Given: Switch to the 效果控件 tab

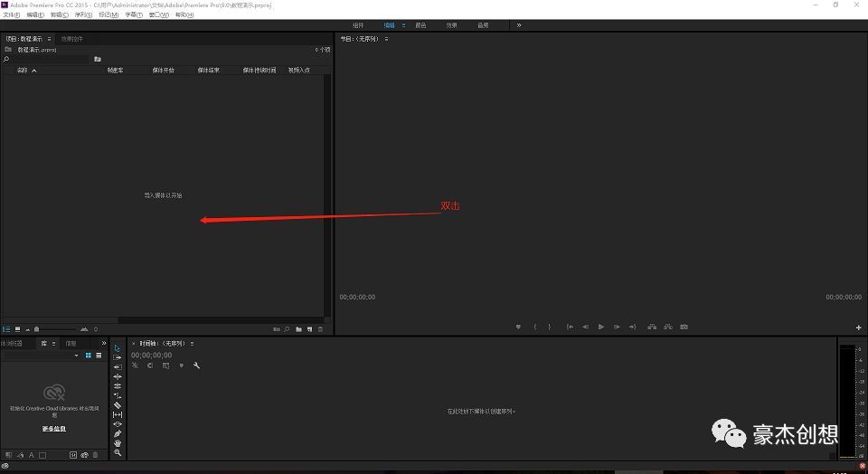Looking at the screenshot, I should tap(72, 39).
